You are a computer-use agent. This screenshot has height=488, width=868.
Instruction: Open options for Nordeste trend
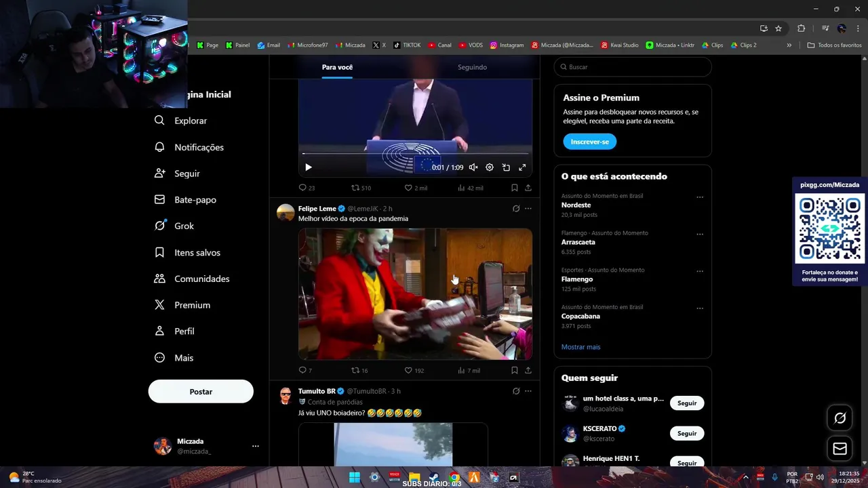point(700,197)
